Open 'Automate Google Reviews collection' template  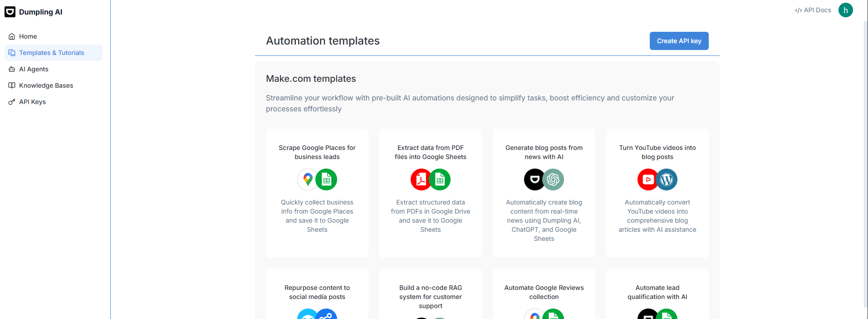[x=544, y=294]
